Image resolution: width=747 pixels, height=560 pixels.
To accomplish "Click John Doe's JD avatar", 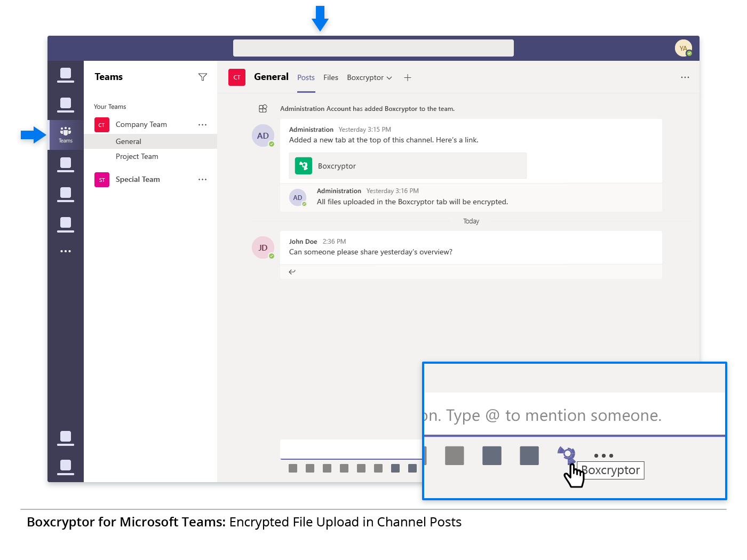I will tap(263, 247).
